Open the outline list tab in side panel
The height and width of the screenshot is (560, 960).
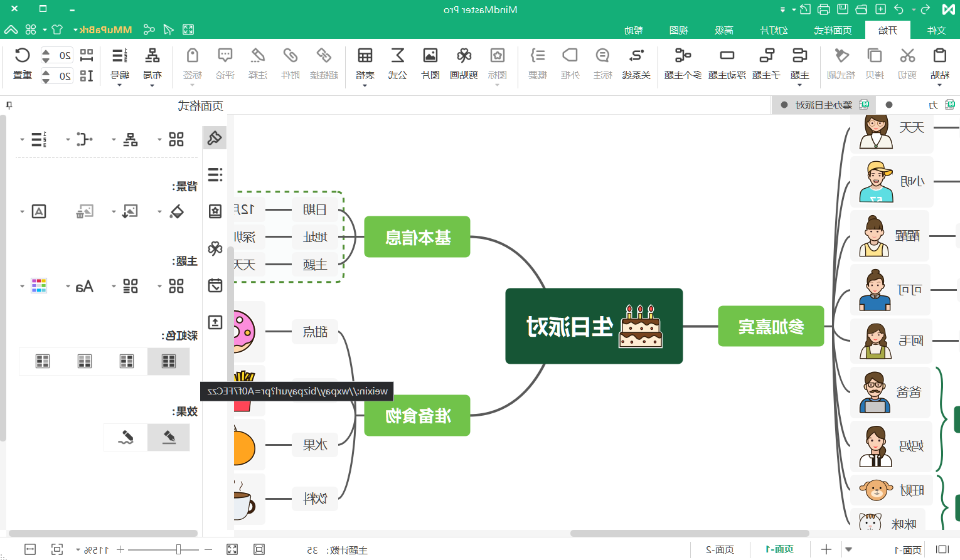[215, 174]
